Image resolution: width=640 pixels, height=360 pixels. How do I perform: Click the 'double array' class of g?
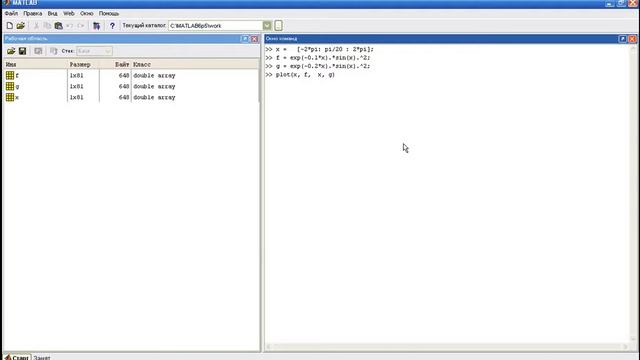point(154,87)
